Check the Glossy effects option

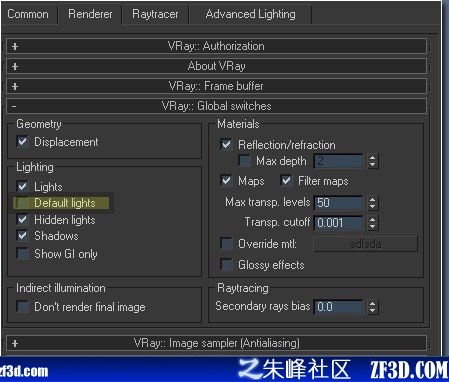coord(226,265)
